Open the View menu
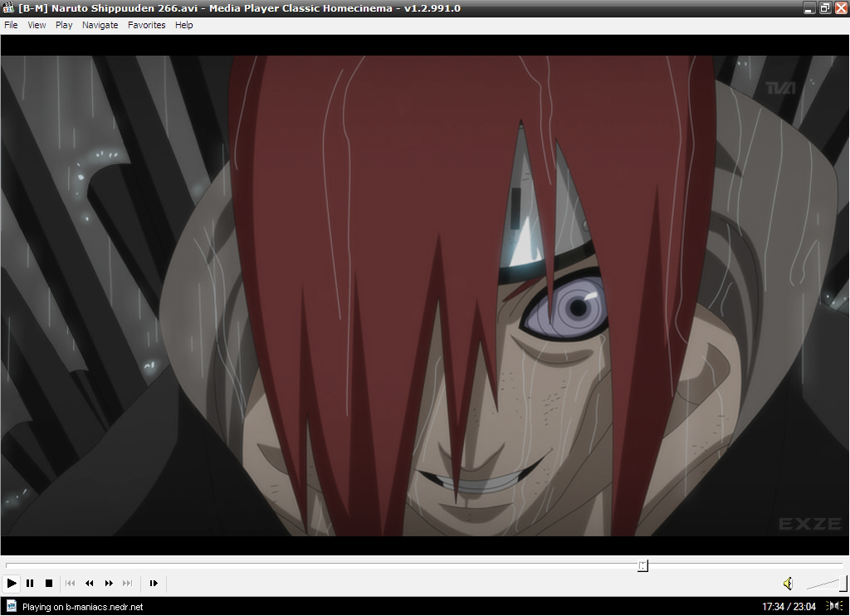This screenshot has width=850, height=616. pos(37,25)
